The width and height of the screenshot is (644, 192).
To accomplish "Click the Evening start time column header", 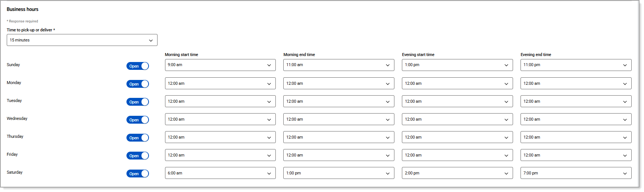I will 418,55.
